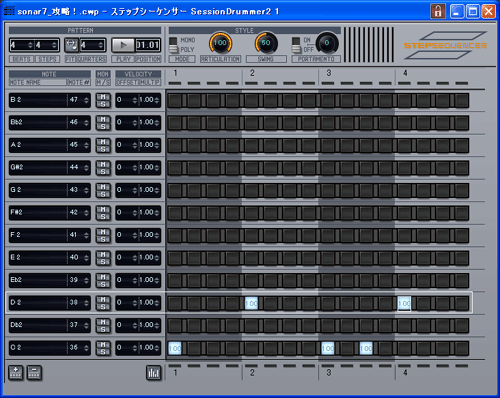
Task: Open the velocity bars view icon
Action: (153, 373)
